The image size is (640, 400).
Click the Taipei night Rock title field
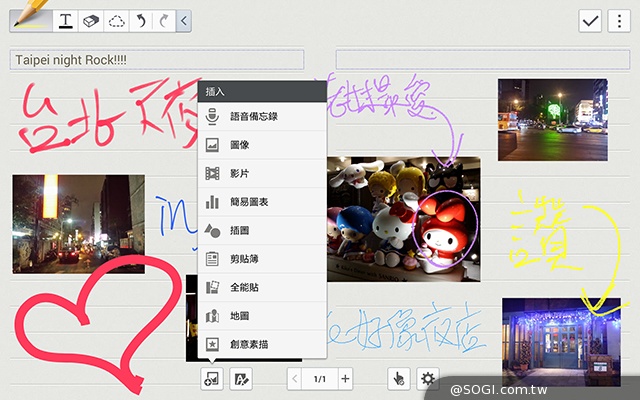[x=157, y=60]
